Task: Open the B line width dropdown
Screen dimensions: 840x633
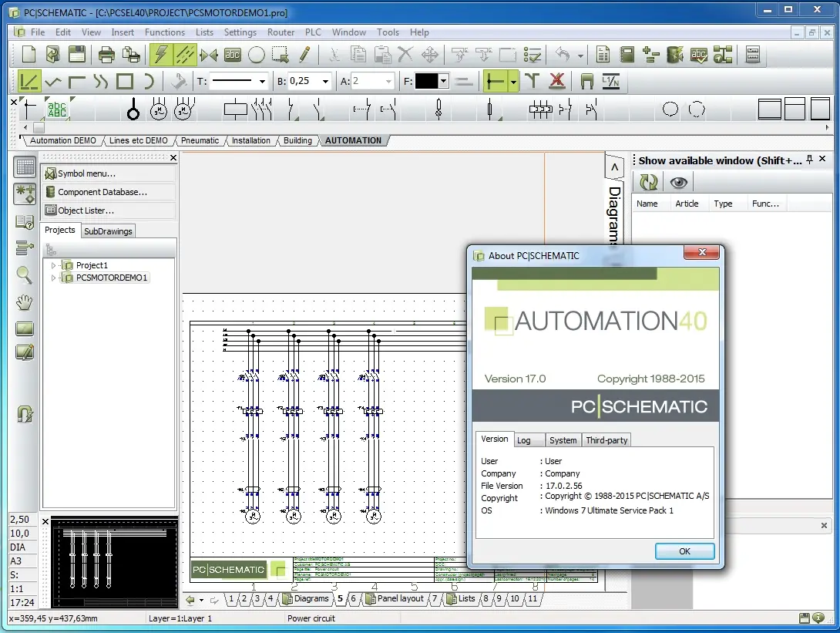Action: (325, 82)
